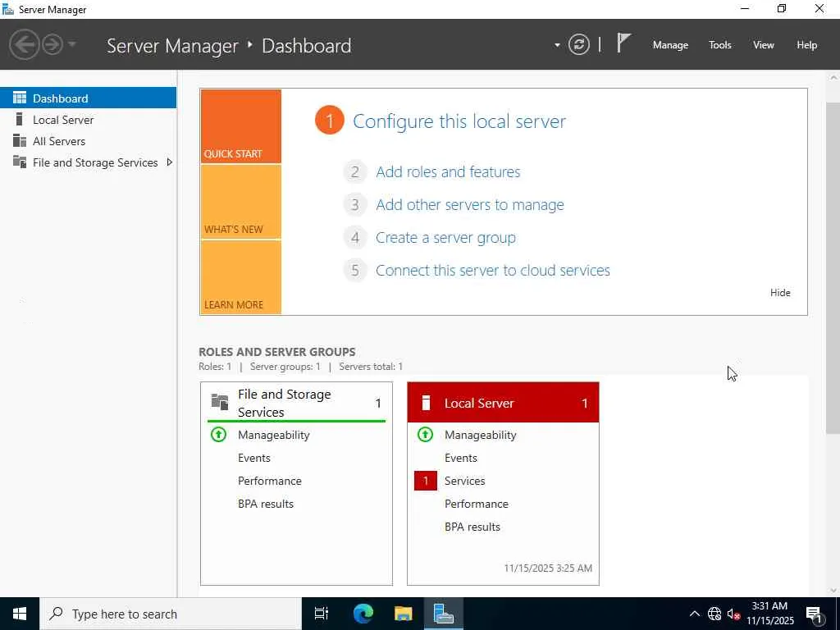Click Performance in File and Storage Services tile

pos(269,481)
